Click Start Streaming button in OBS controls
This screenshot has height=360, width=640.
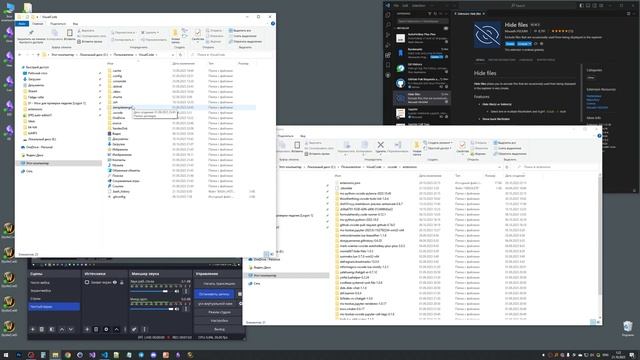(219, 284)
